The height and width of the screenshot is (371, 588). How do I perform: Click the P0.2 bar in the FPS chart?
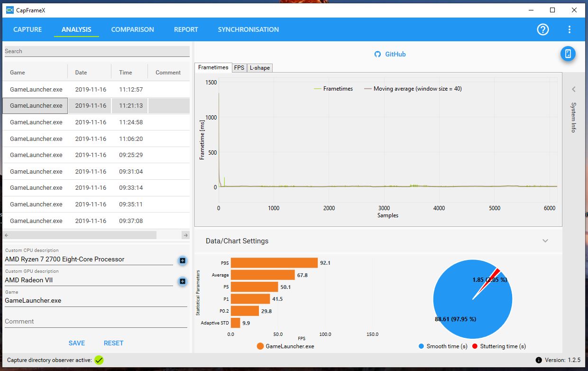tap(245, 311)
